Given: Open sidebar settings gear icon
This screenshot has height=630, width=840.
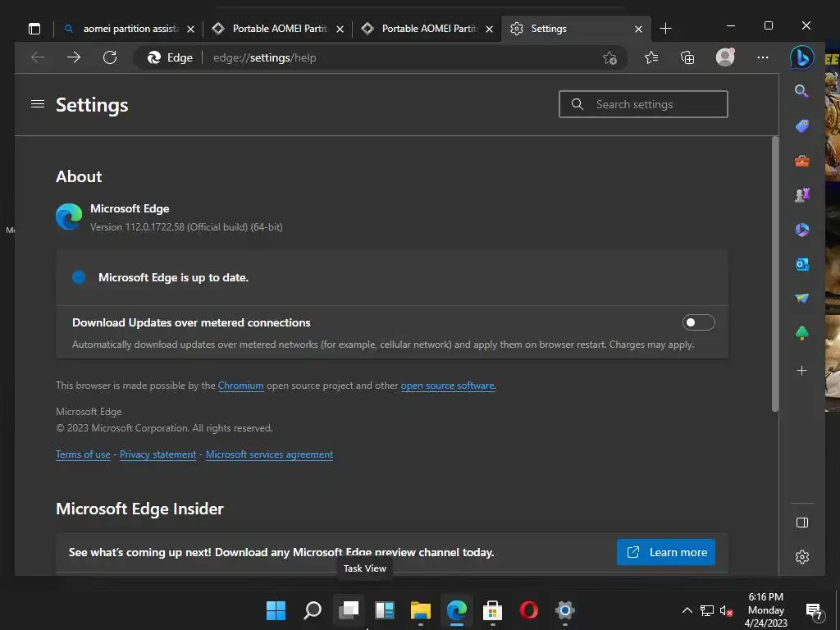Looking at the screenshot, I should (x=802, y=557).
